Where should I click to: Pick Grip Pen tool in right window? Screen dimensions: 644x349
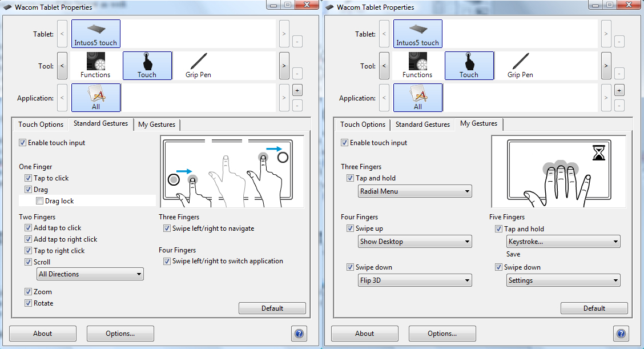(520, 65)
